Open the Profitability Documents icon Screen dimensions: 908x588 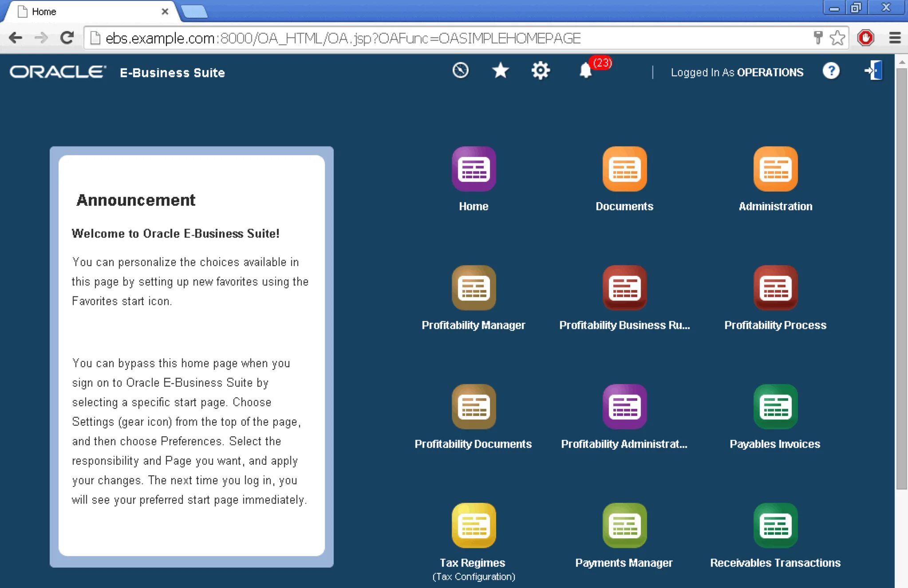[474, 407]
